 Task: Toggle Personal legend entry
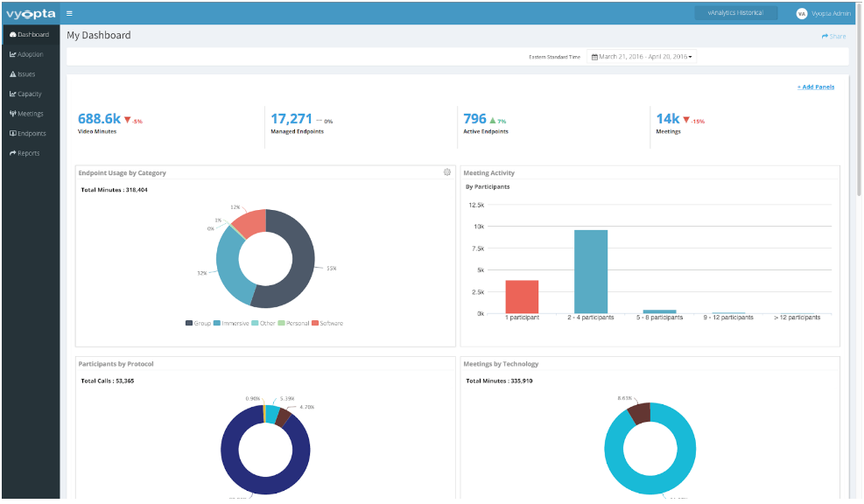(x=294, y=324)
